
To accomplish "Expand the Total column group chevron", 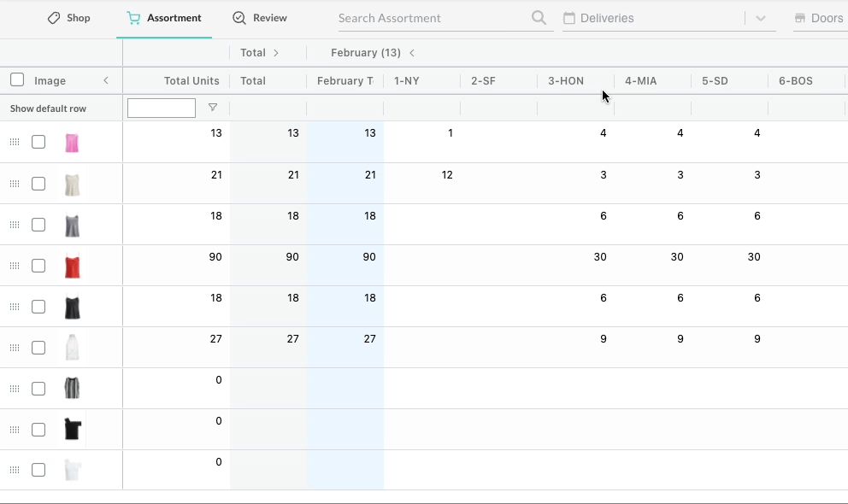I will (276, 53).
